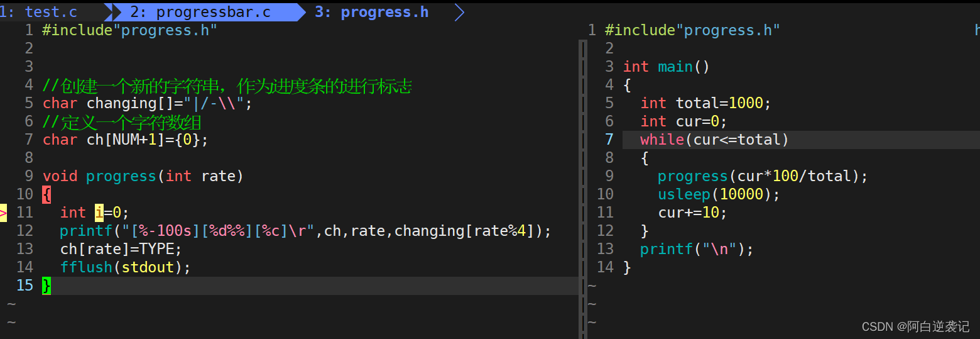The image size is (980, 339).
Task: Click the int total=1000; line
Action: 705,103
